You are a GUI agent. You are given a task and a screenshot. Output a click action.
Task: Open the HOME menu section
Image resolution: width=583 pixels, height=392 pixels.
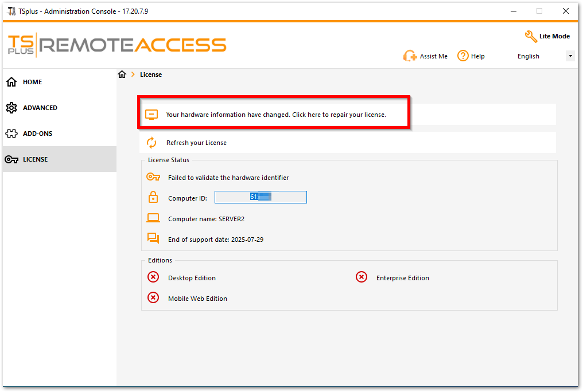pyautogui.click(x=32, y=82)
